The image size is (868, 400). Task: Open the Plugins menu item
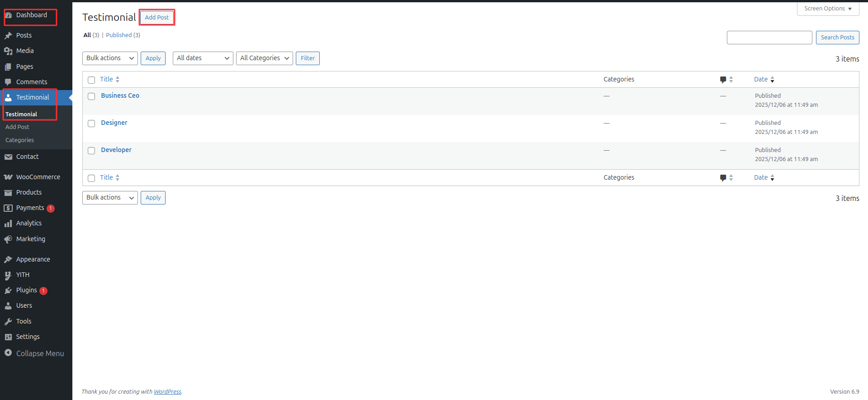click(x=27, y=290)
